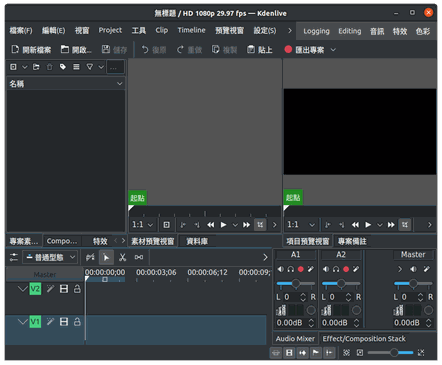Toggle V2 track lock
Screen dimensions: 442x365
(77, 289)
